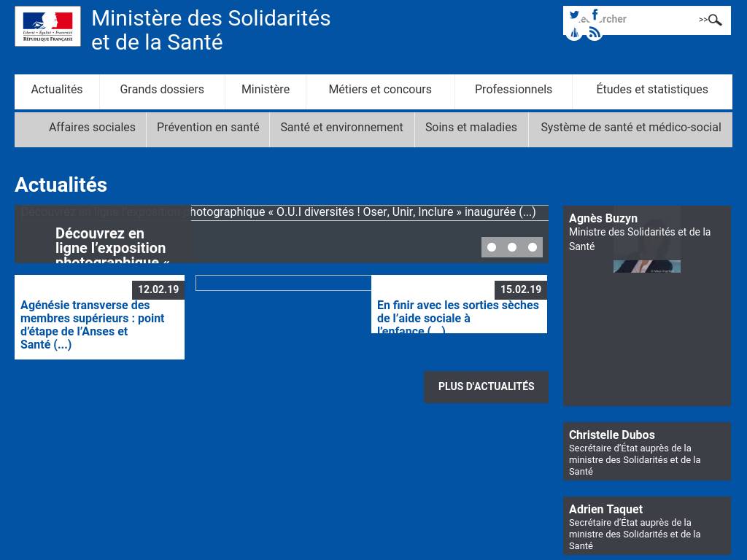This screenshot has width=747, height=560.
Task: Select the first carousel slide dot
Action: (x=492, y=247)
